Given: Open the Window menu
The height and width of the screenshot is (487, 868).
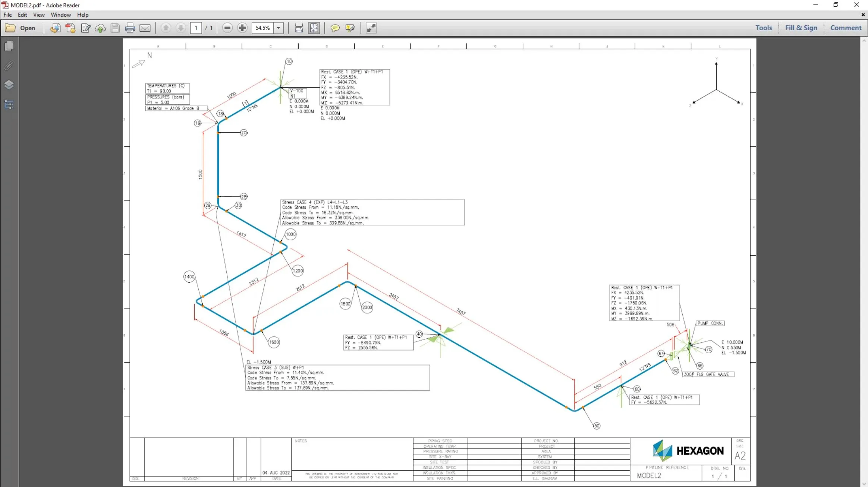Looking at the screenshot, I should pos(61,15).
